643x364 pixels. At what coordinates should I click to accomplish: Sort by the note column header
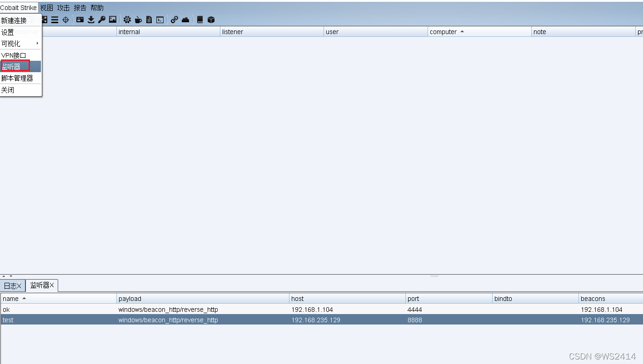coord(583,32)
